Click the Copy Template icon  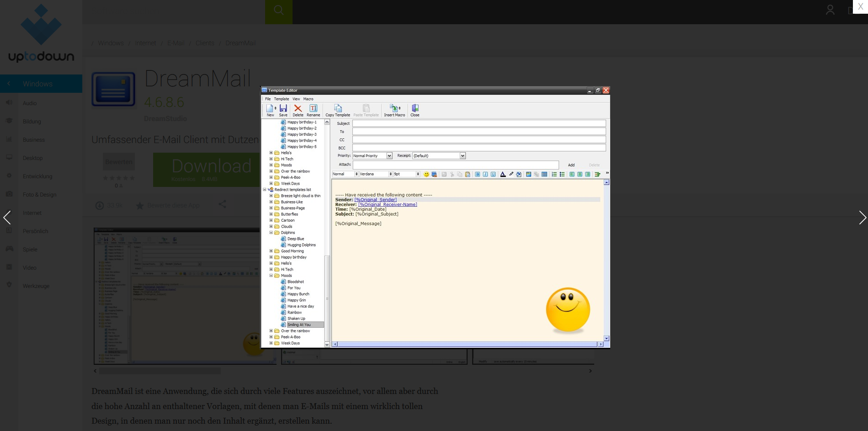(338, 108)
